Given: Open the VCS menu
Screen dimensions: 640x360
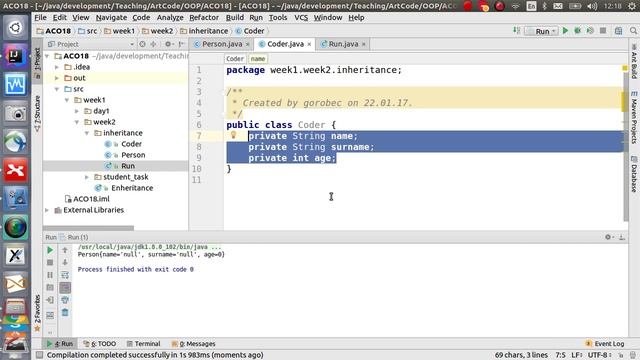Looking at the screenshot, I should coord(301,18).
